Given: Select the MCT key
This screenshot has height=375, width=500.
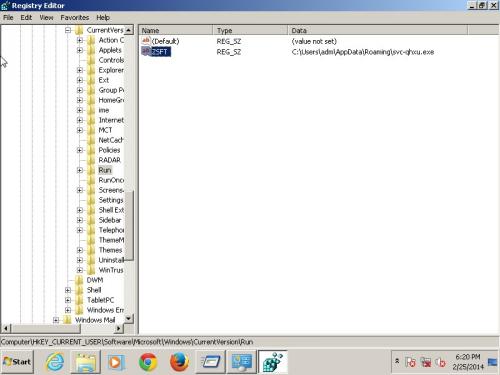Looking at the screenshot, I should [x=105, y=130].
